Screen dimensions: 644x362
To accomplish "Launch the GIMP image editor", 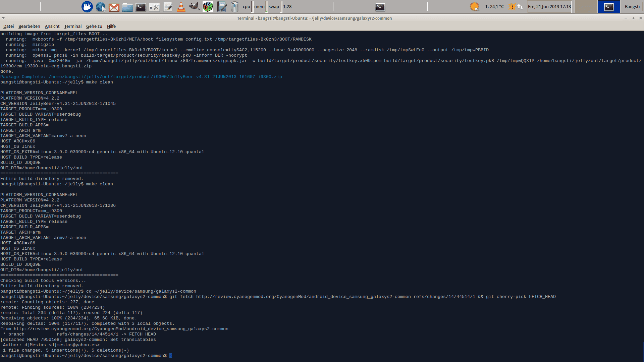I will tap(195, 7).
